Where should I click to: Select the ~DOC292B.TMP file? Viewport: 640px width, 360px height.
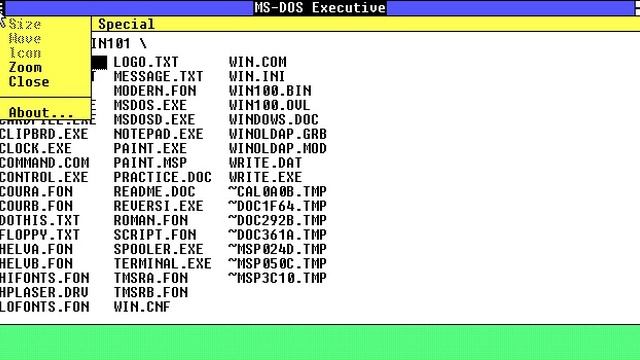coord(278,220)
